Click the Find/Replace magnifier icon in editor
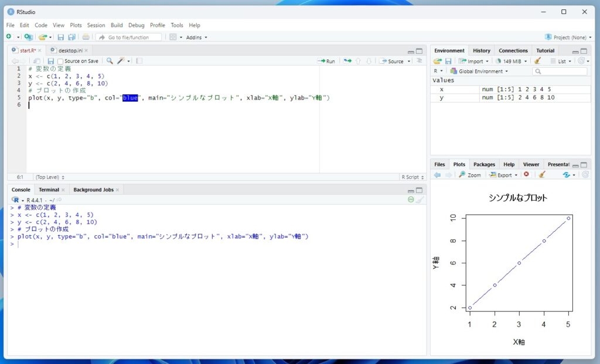The width and height of the screenshot is (600, 364). click(110, 61)
